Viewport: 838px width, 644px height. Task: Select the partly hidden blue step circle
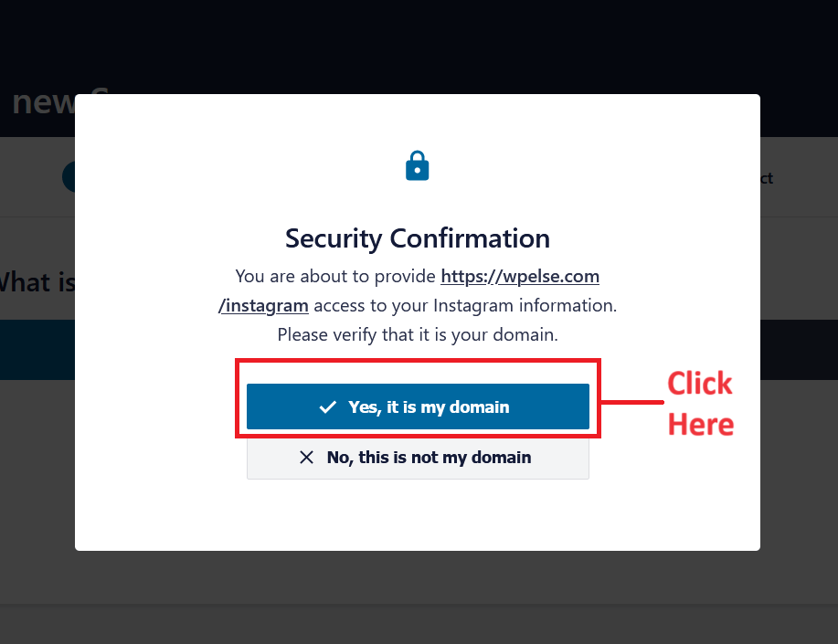coord(69,177)
